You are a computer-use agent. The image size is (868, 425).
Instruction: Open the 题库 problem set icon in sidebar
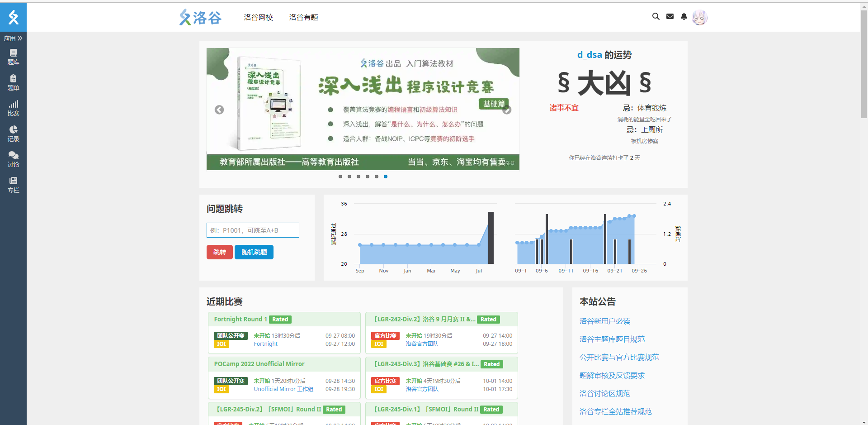(13, 57)
